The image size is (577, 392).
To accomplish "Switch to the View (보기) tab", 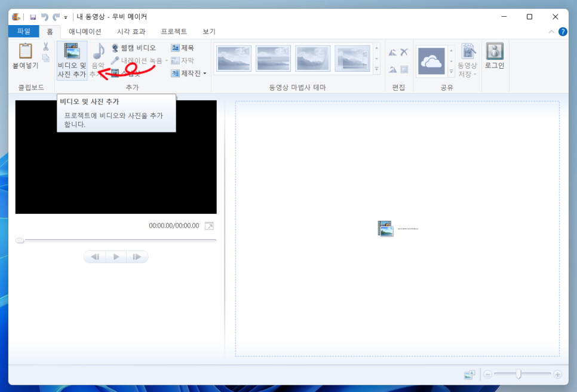I will [x=209, y=32].
